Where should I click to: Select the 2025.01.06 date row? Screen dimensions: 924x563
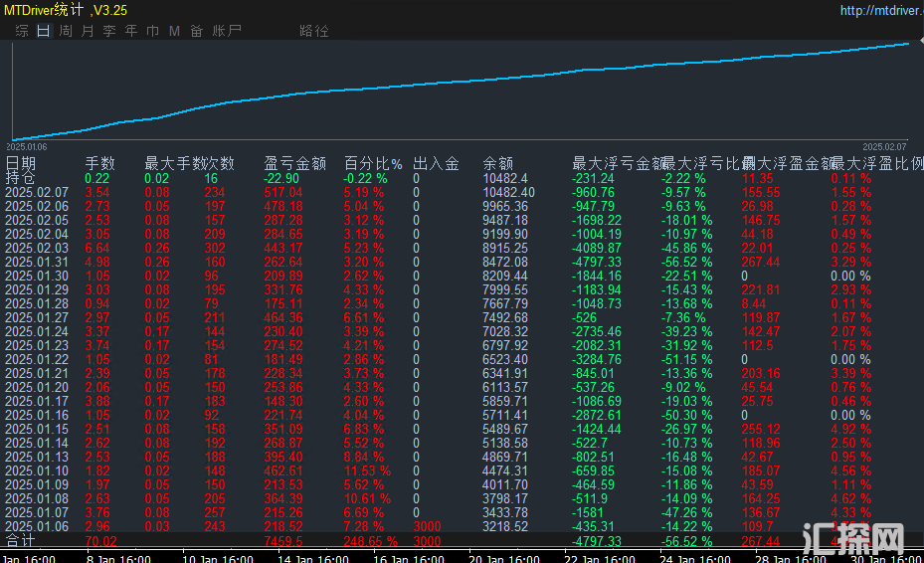pyautogui.click(x=462, y=527)
